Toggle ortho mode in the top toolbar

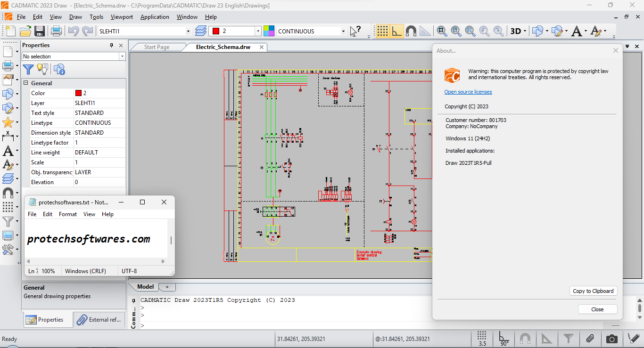point(396,31)
